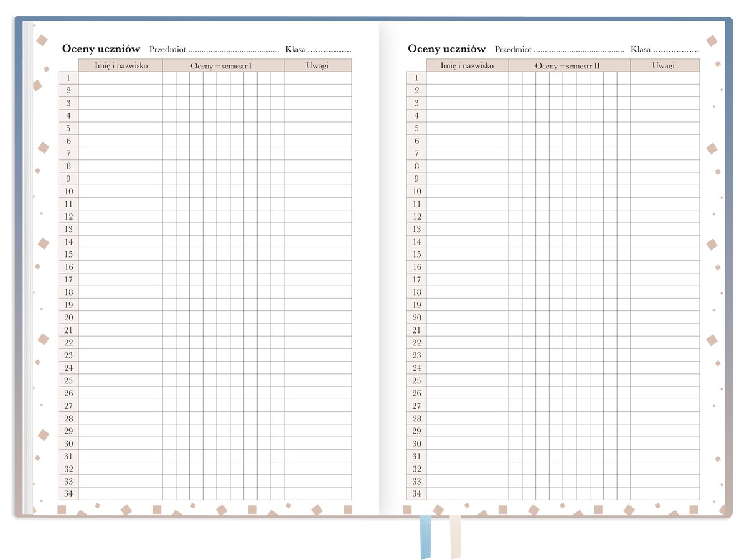Click row number 17 on left page
Screen dimensions: 747x560
68,279
